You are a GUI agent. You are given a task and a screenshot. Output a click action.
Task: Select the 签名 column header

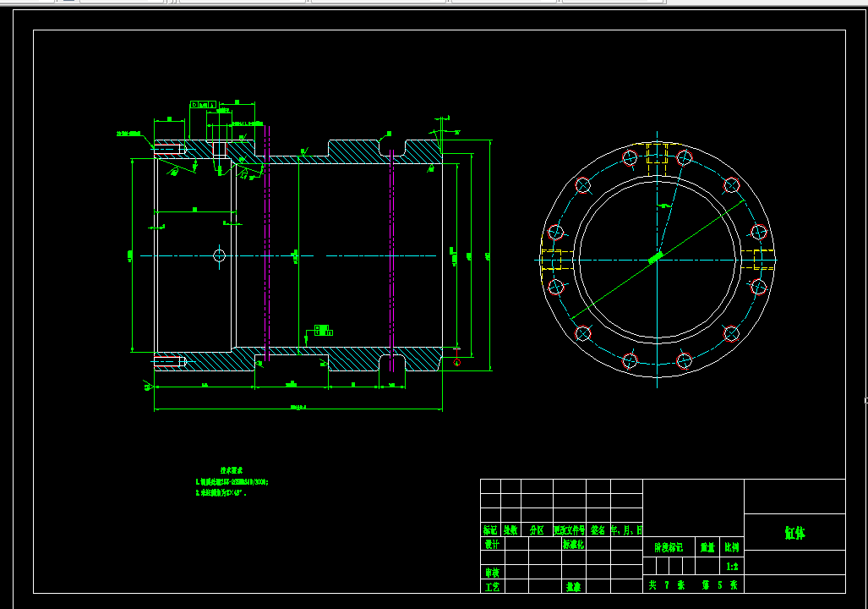point(598,530)
